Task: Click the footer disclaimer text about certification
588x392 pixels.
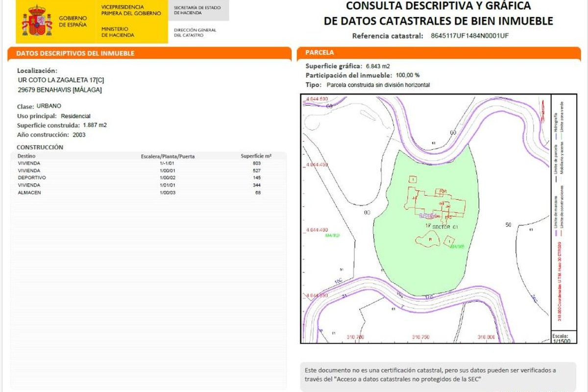Action: (x=430, y=375)
